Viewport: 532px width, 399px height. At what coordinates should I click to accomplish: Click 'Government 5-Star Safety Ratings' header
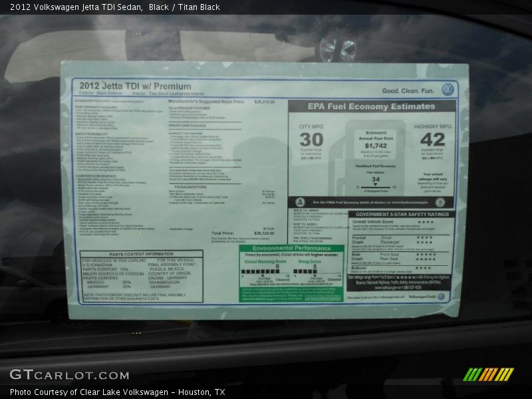pyautogui.click(x=402, y=214)
